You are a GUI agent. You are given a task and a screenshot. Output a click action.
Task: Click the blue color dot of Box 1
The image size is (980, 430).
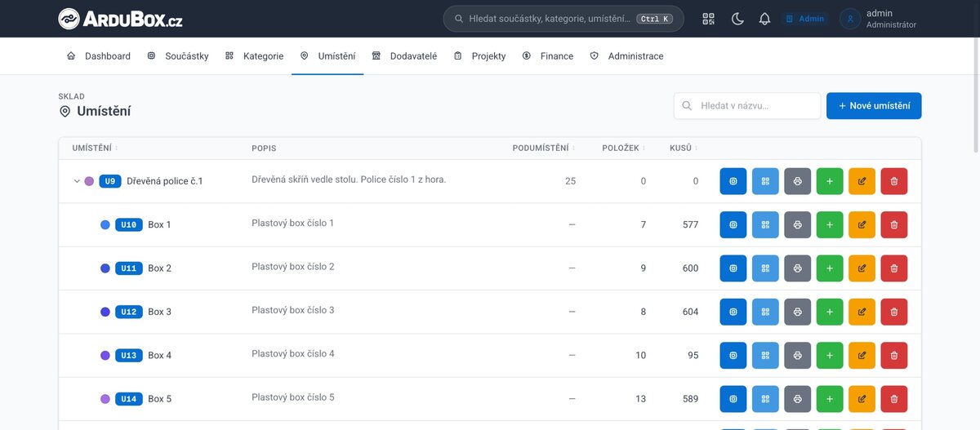[x=105, y=224]
